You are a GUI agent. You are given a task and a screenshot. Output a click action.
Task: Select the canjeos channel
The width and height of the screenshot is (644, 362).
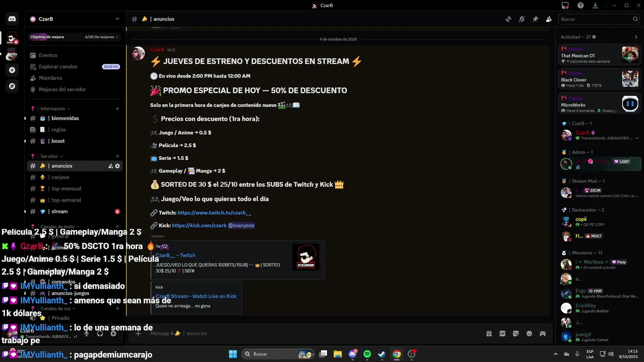[x=75, y=177]
